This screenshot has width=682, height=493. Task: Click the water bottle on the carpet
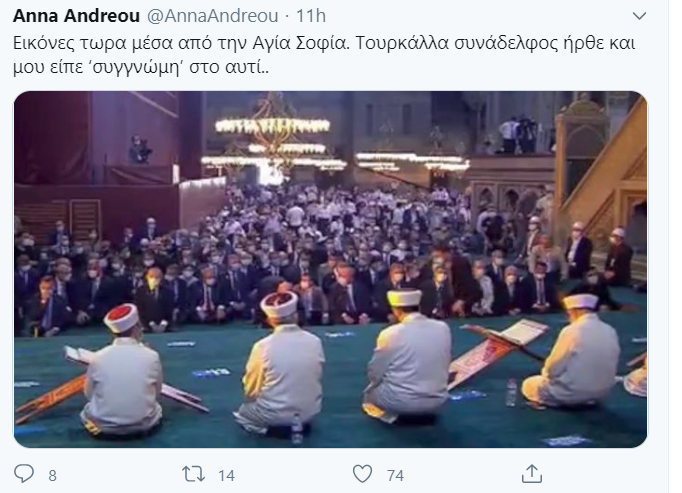(512, 393)
